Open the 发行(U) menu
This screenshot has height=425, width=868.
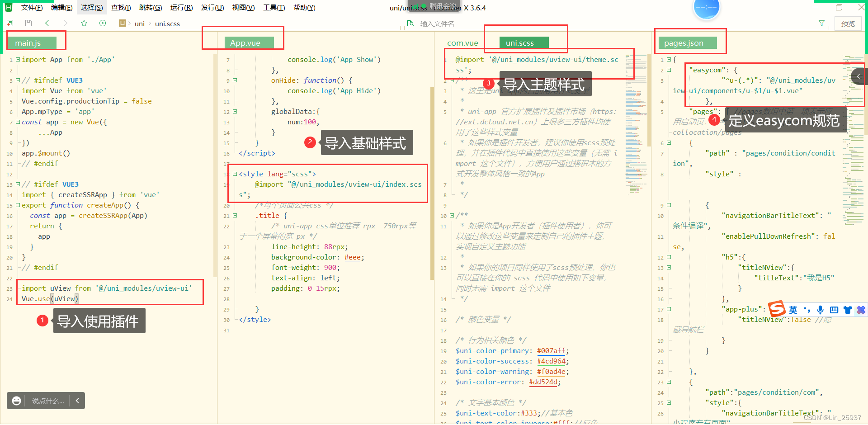212,8
